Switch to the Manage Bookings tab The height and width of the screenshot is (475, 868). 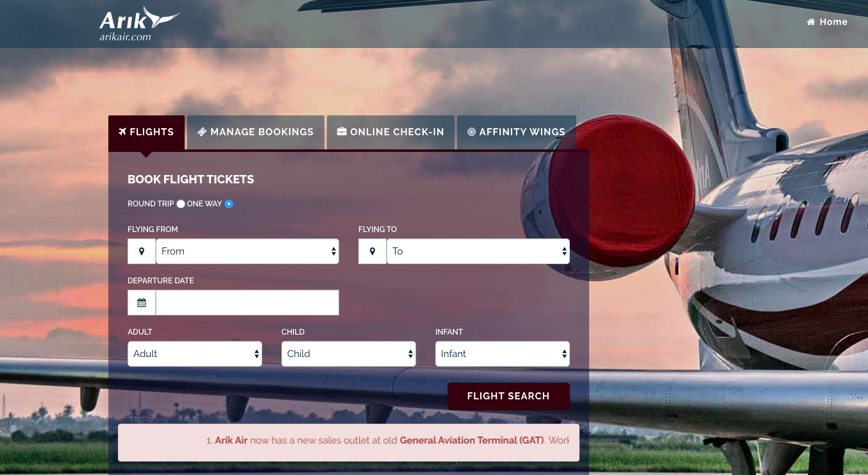[256, 132]
